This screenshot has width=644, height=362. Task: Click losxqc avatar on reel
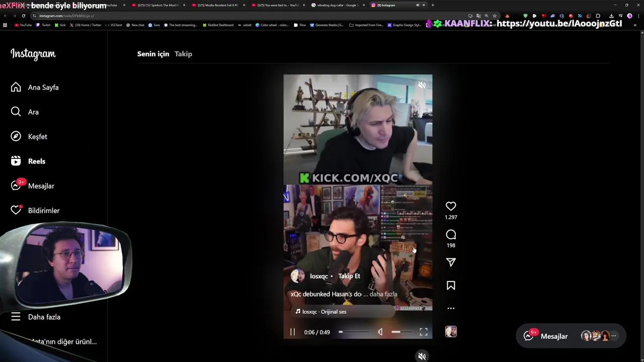(298, 276)
